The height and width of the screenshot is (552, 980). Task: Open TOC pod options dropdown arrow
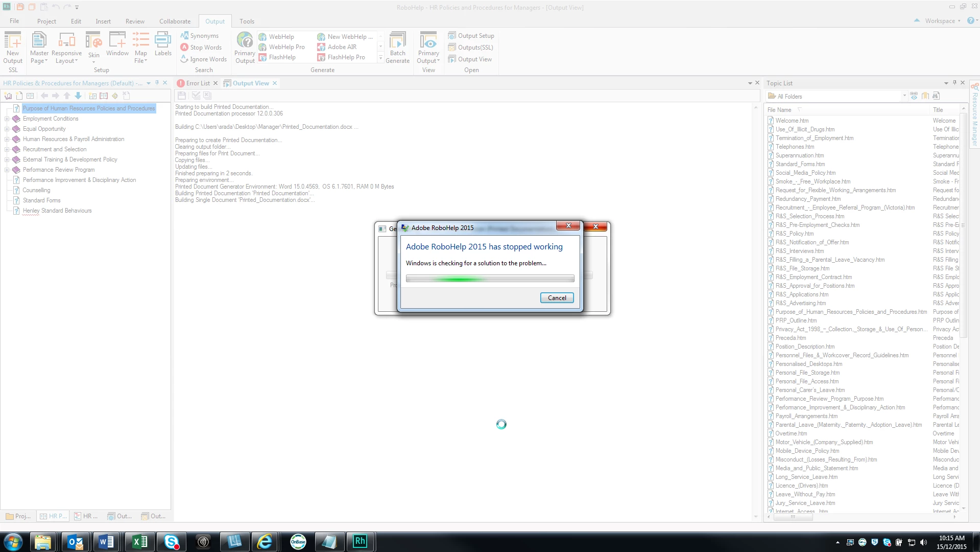coord(149,83)
